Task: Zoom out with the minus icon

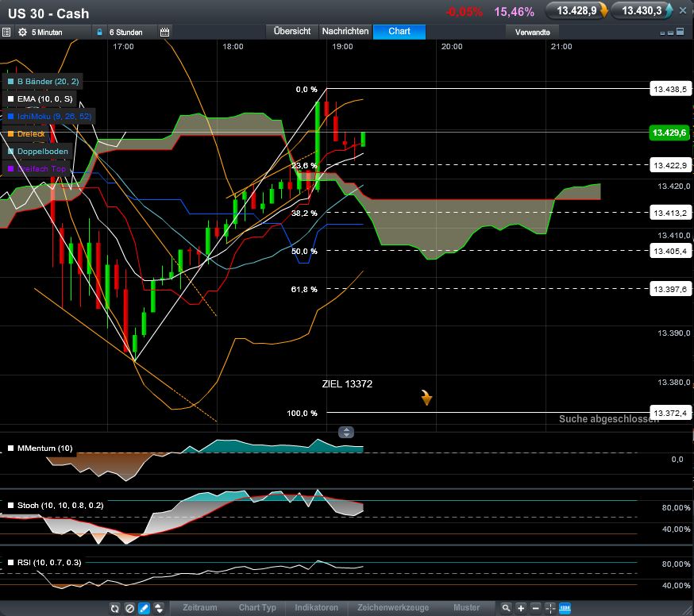Action: click(535, 608)
